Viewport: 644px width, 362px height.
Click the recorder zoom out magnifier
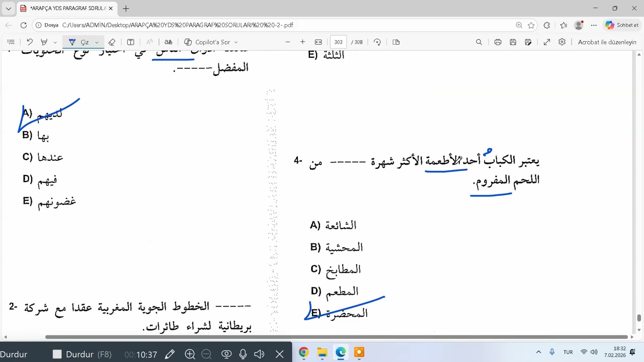[206, 354]
